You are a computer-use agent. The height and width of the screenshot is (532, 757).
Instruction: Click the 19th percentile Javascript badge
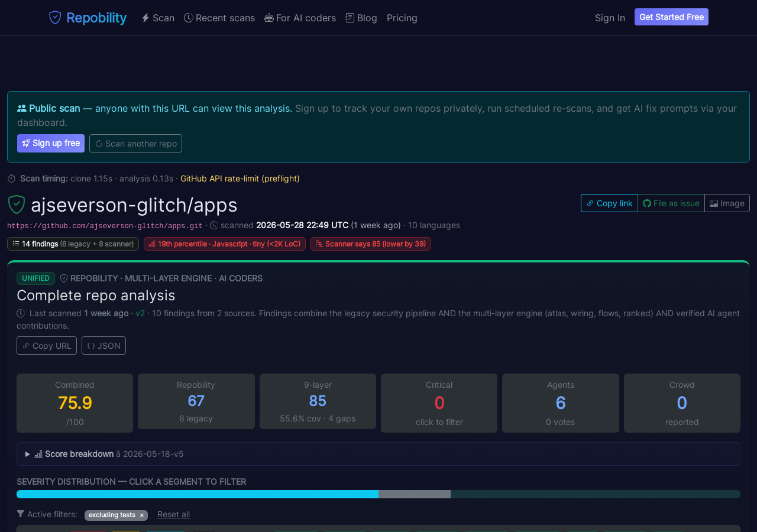coord(225,244)
